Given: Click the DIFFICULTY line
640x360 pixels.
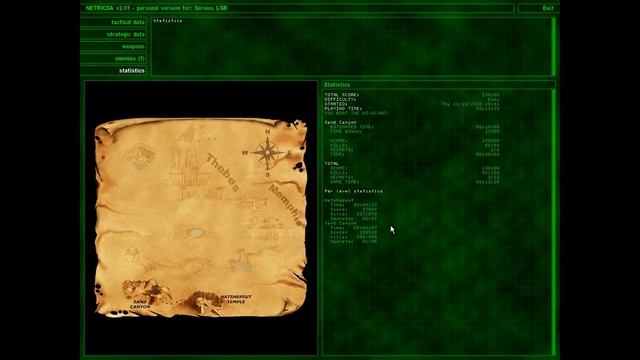Looking at the screenshot, I should pos(412,99).
